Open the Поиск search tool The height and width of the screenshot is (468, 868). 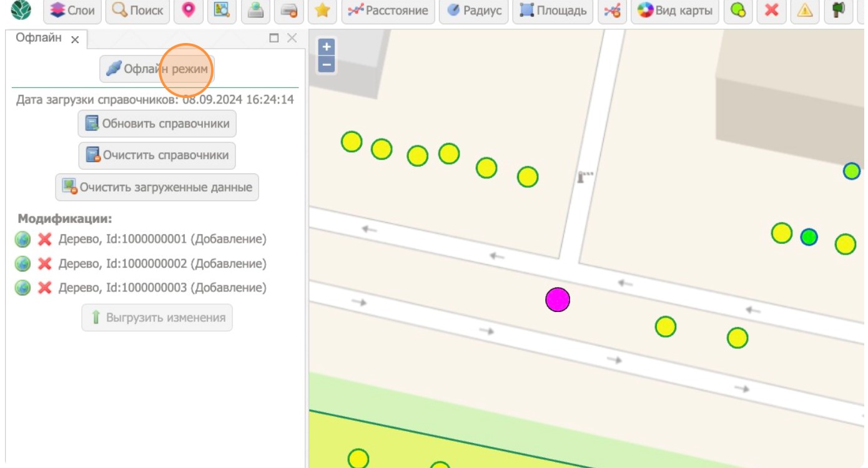tap(138, 11)
